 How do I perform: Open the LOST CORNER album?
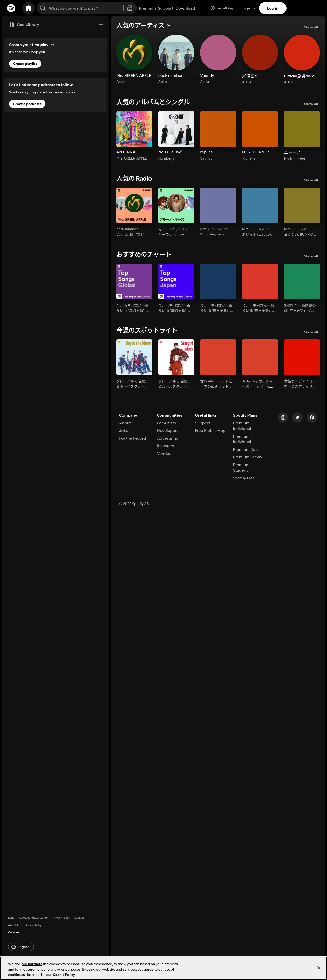click(260, 129)
